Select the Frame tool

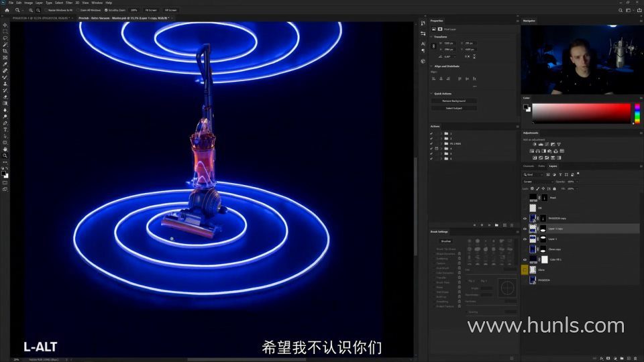pos(5,58)
